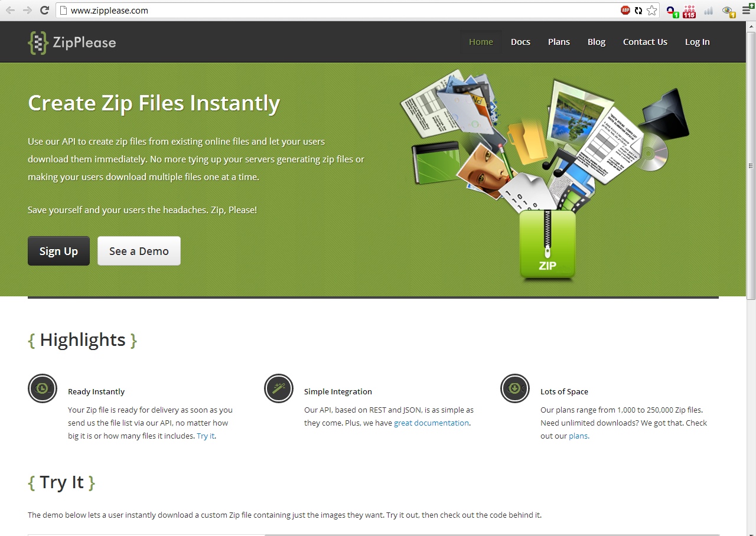Click the "Simple Integration" title
This screenshot has width=756, height=536.
pyautogui.click(x=338, y=391)
